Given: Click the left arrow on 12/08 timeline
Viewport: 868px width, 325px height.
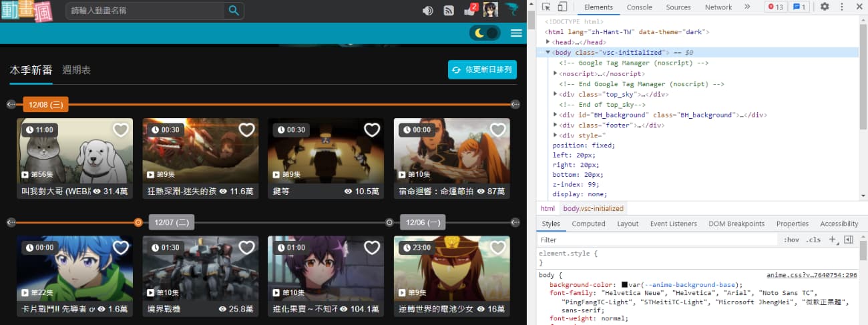Looking at the screenshot, I should (11, 104).
